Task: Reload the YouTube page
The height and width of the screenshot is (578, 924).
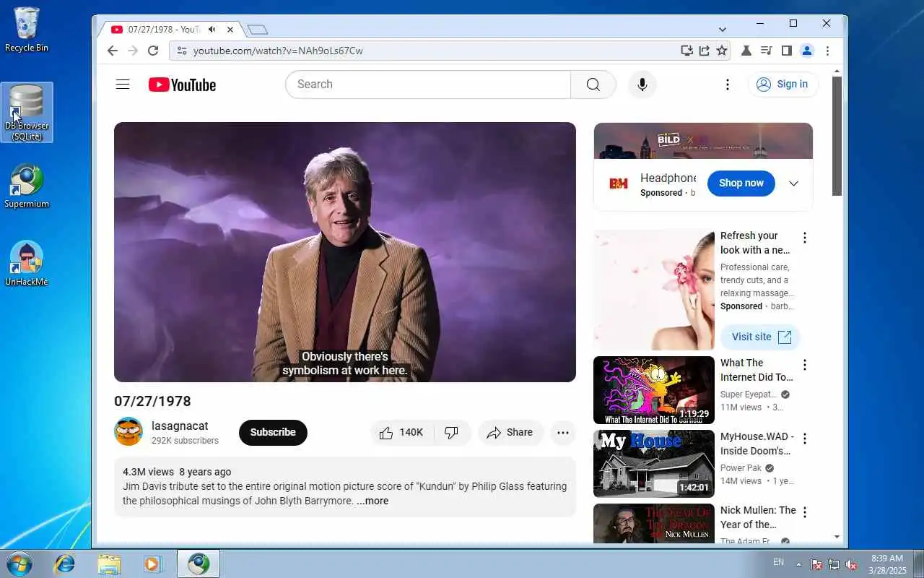Action: [x=153, y=51]
